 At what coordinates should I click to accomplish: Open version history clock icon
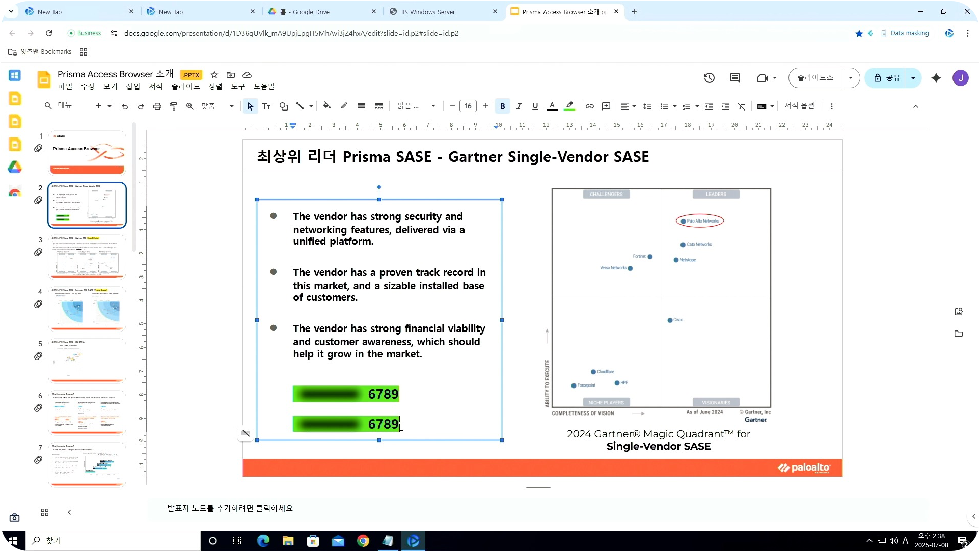710,78
